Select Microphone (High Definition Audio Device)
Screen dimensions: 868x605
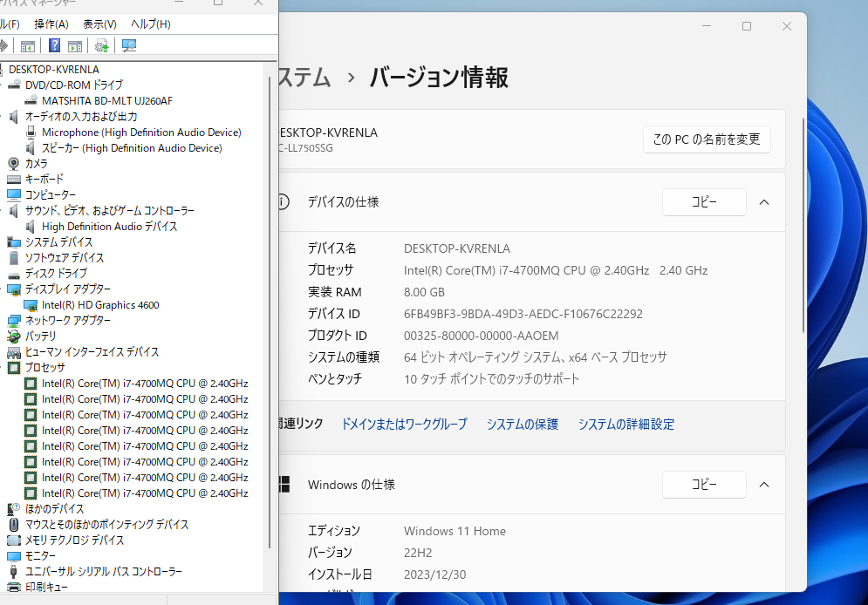pos(141,133)
